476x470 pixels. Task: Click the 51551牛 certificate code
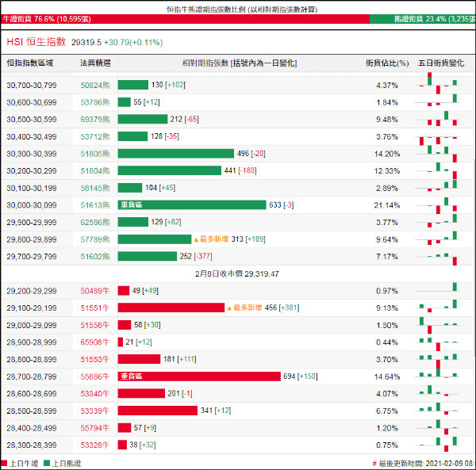click(94, 308)
